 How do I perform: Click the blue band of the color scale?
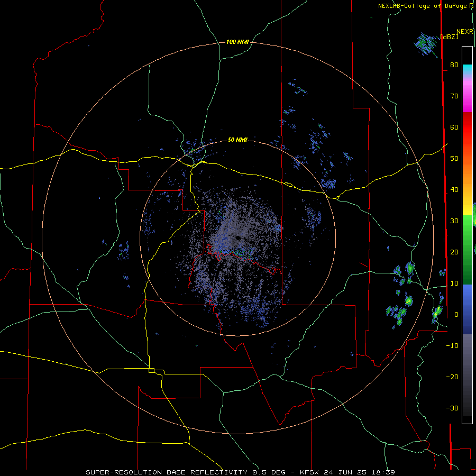(x=467, y=309)
